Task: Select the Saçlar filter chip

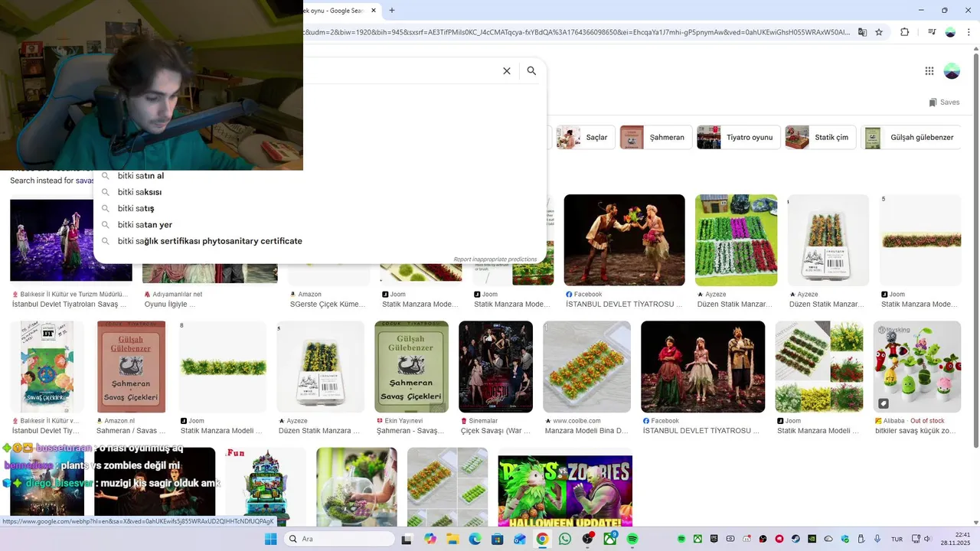Action: point(585,137)
